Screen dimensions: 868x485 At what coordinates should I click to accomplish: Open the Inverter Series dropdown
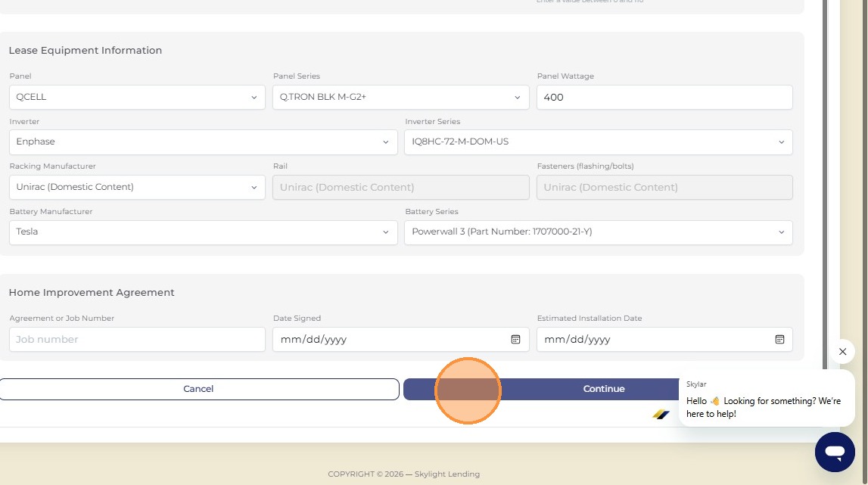coord(599,141)
